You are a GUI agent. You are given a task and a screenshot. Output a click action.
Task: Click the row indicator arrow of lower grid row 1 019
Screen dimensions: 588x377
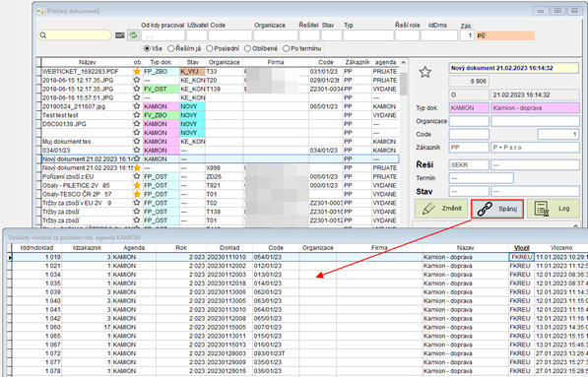[10, 258]
